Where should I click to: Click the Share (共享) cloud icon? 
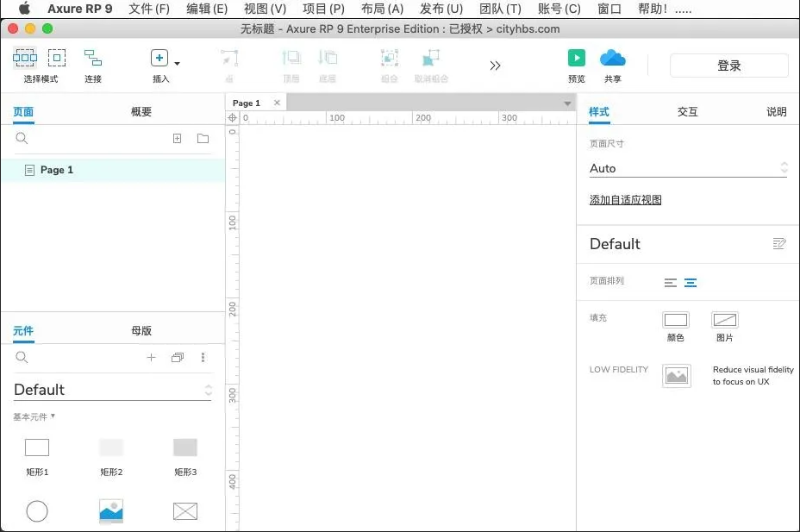[x=613, y=58]
